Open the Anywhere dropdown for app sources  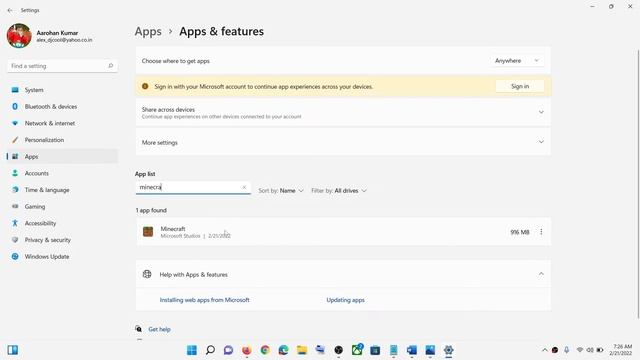coord(517,61)
